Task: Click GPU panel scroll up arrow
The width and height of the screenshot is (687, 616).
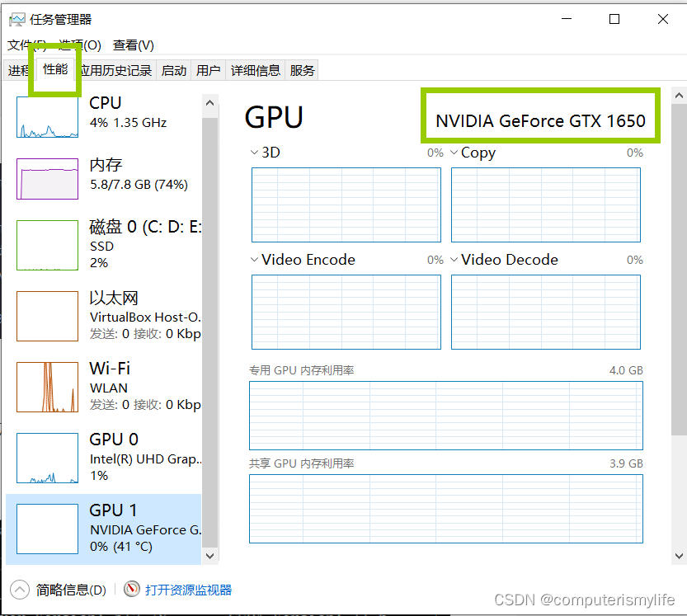Action: [679, 96]
